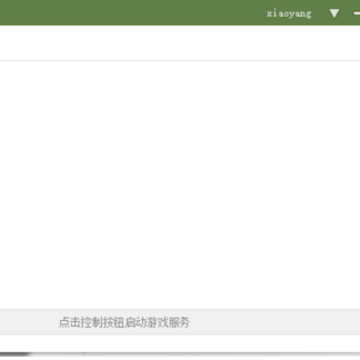Screen dimensions: 360x360
Task: Click the empty white content area
Action: point(180,185)
